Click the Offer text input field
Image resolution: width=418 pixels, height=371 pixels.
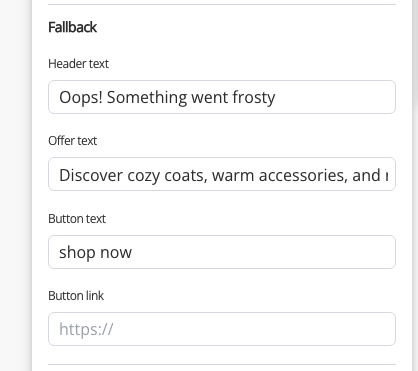(x=222, y=174)
